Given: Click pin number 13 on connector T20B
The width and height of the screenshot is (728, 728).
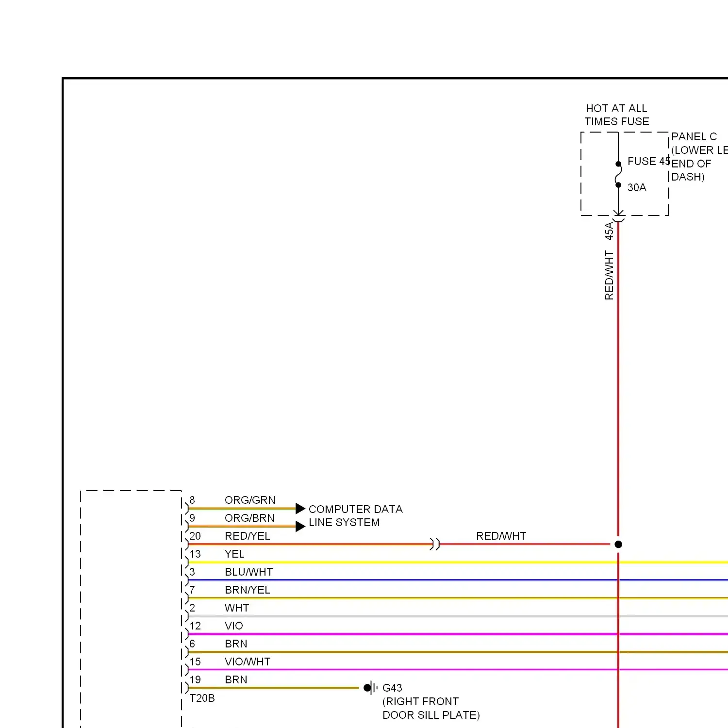Looking at the screenshot, I should 195,554.
